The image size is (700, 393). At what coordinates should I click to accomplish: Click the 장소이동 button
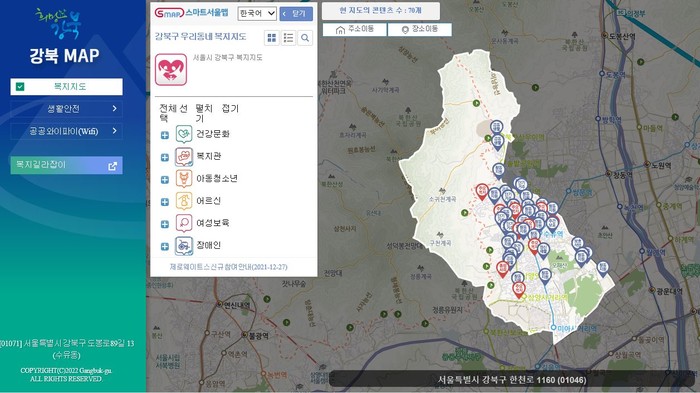420,29
